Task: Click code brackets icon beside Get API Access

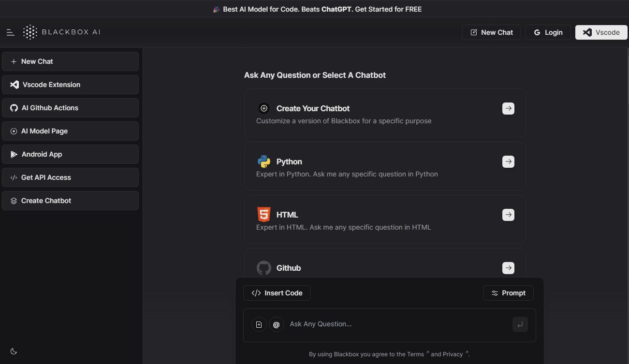Action: click(x=14, y=177)
